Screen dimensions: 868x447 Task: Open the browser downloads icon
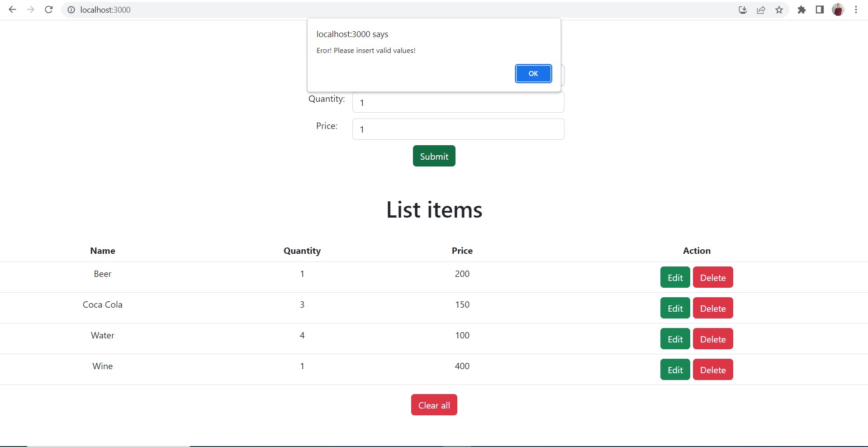(x=742, y=10)
